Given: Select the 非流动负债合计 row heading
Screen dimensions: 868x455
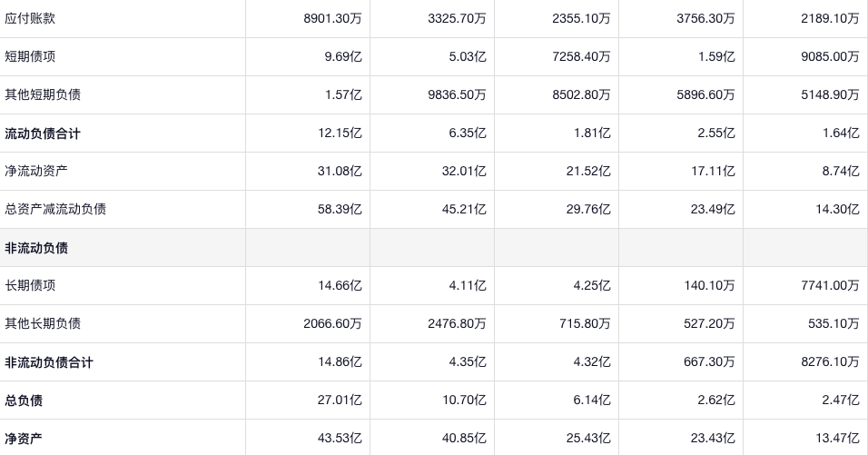Looking at the screenshot, I should click(x=49, y=362).
